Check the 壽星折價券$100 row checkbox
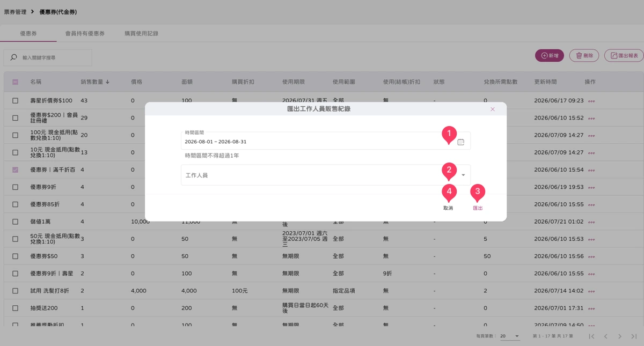The width and height of the screenshot is (644, 346). (x=15, y=100)
